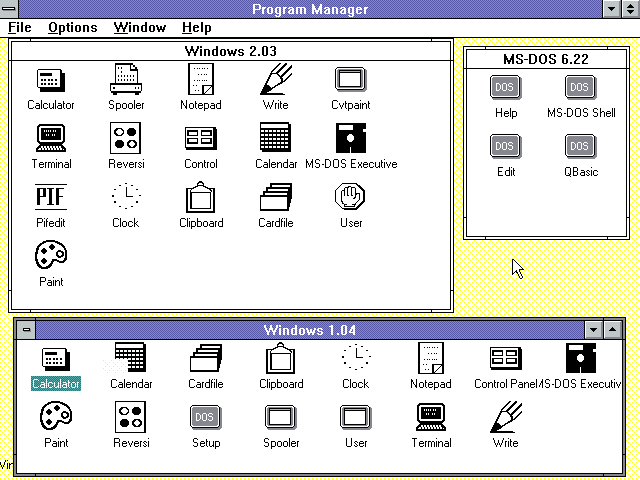Open Program Manager's control menu box
Image resolution: width=640 pixels, height=480 pixels.
pos(9,9)
